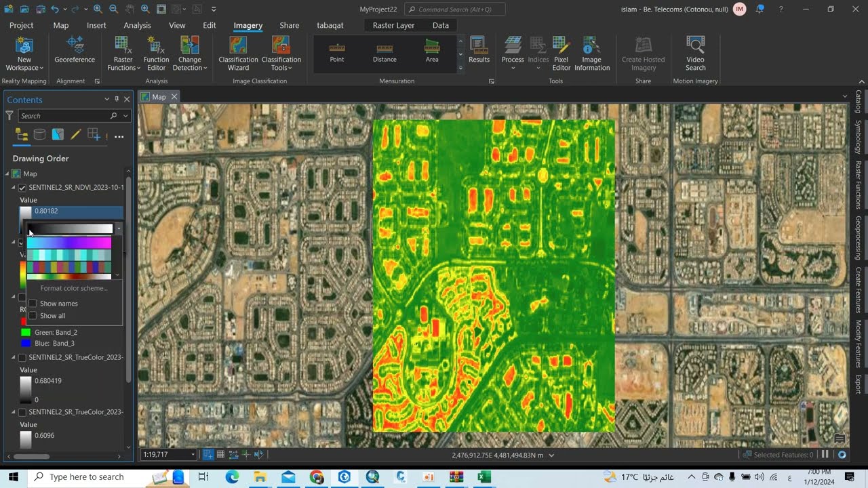Open notifications bell icon
868x488 pixels.
(x=760, y=9)
